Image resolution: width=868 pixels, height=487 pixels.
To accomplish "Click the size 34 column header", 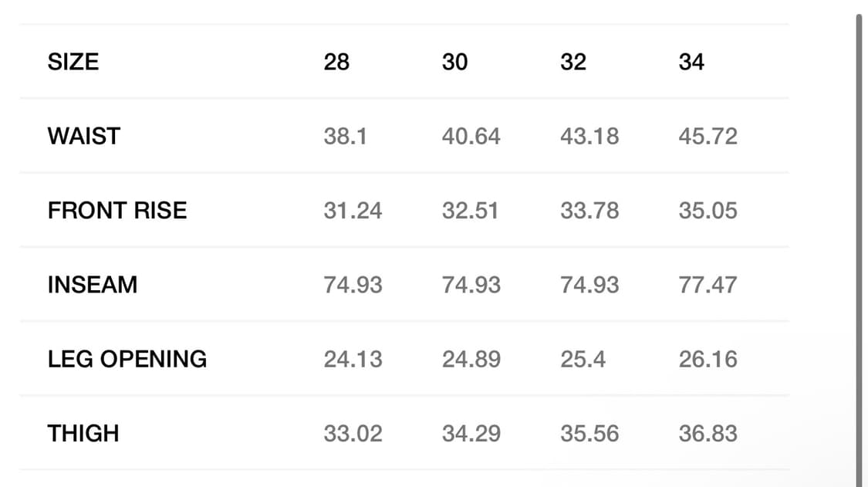I will (691, 62).
